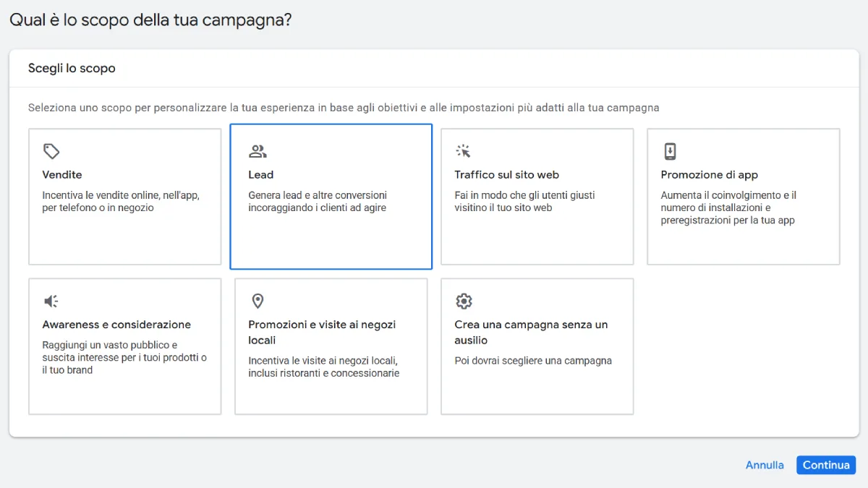Viewport: 868px width, 488px height.
Task: Click the tag icon on the Vendite card
Action: tap(51, 151)
